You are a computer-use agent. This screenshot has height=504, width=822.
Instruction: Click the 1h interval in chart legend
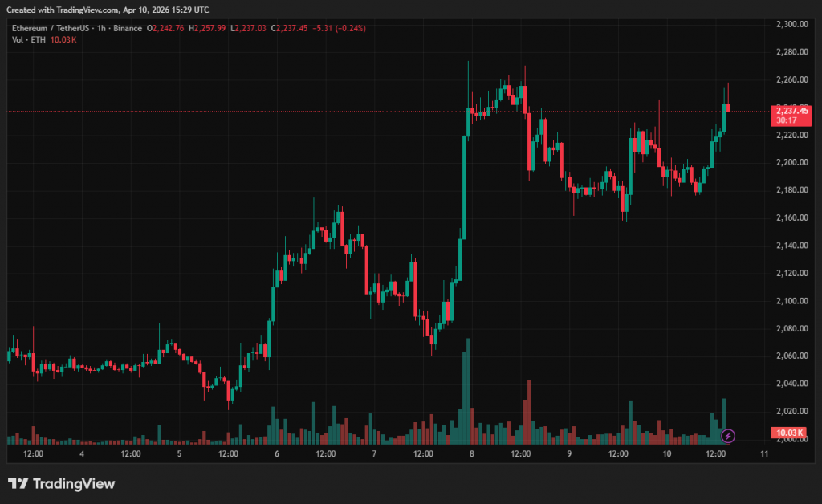[x=102, y=28]
